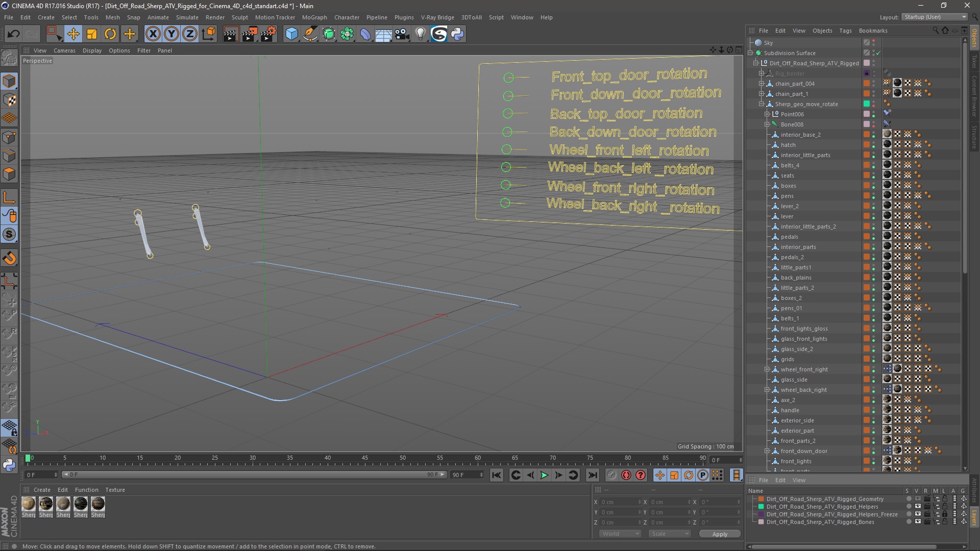Toggle view eye for Rigged_Helpers layer
Image resolution: width=980 pixels, height=551 pixels.
(x=917, y=507)
